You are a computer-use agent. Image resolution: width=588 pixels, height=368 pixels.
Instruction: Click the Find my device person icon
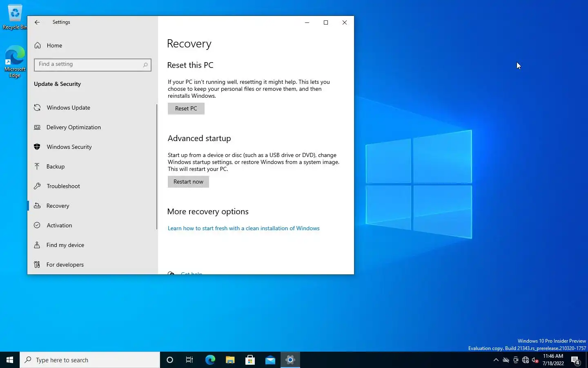pyautogui.click(x=37, y=245)
